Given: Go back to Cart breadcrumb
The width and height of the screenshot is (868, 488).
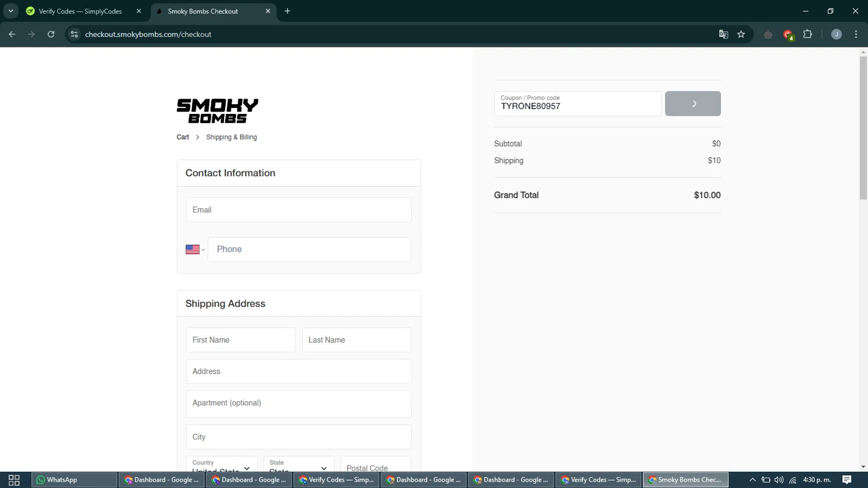Looking at the screenshot, I should tap(183, 137).
